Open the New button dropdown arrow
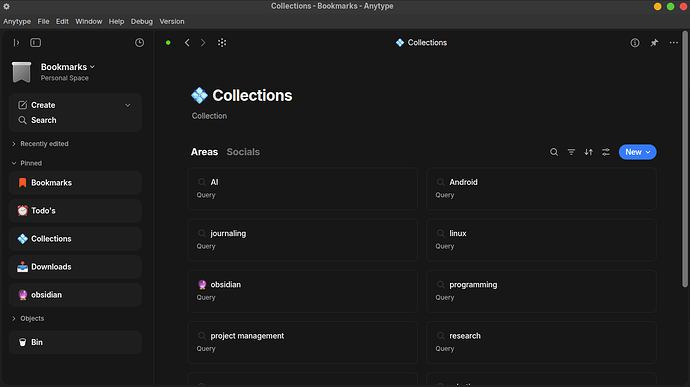The width and height of the screenshot is (690, 387). pyautogui.click(x=648, y=152)
